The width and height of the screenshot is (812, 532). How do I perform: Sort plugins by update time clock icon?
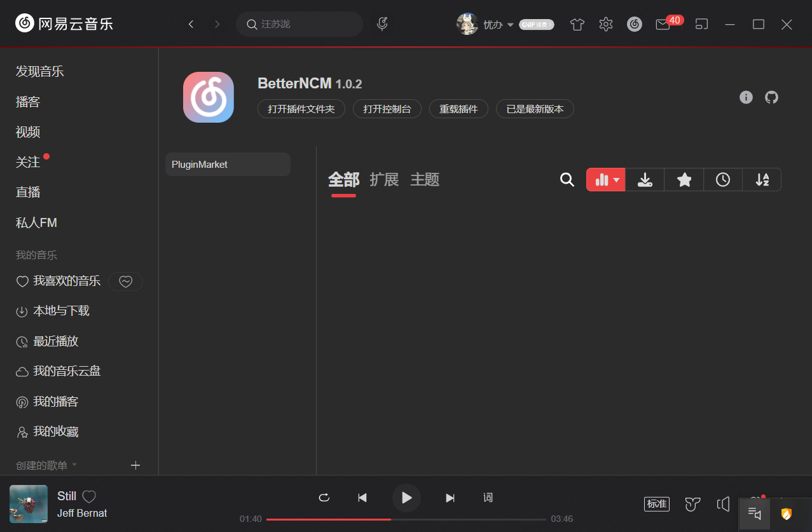[723, 180]
